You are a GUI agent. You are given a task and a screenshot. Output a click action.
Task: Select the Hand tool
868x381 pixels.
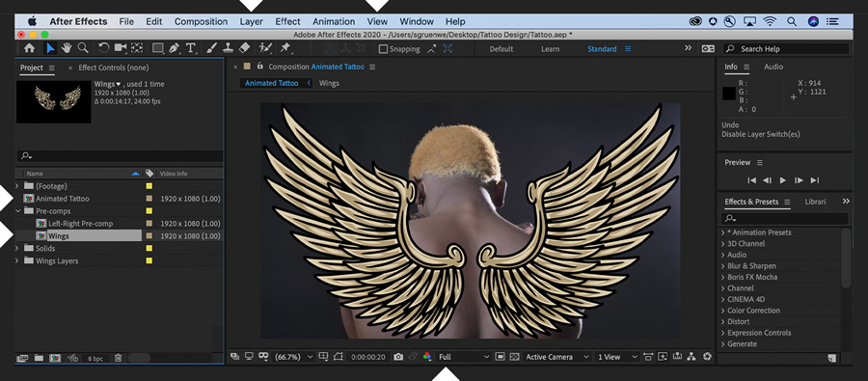67,48
